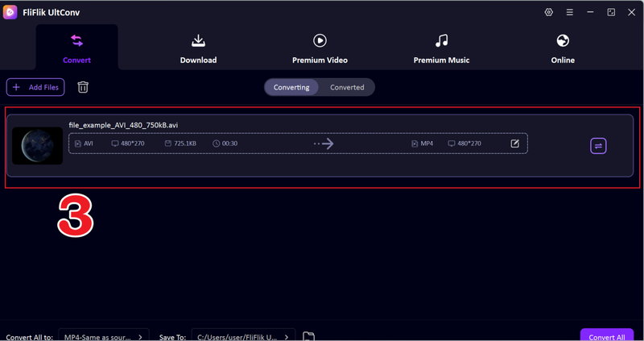The image size is (644, 341).
Task: Open output folder icon
Action: [x=308, y=336]
